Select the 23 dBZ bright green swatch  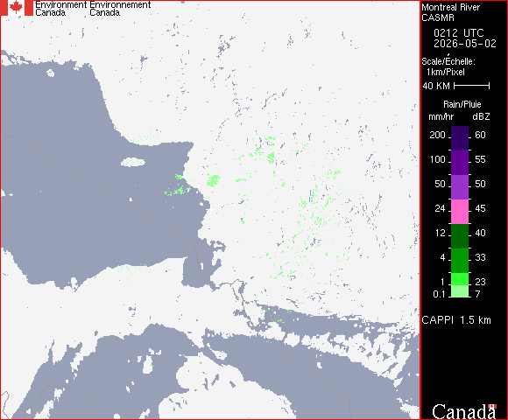tap(460, 279)
